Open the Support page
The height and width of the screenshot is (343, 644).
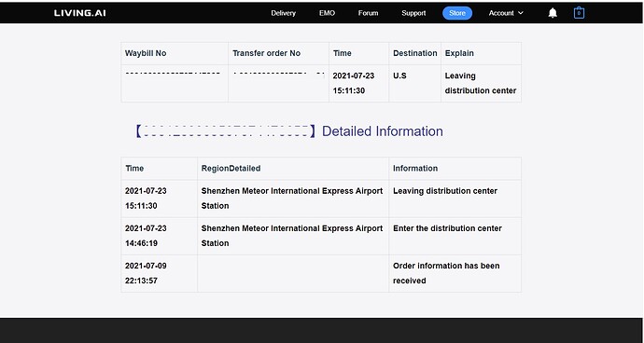[413, 13]
